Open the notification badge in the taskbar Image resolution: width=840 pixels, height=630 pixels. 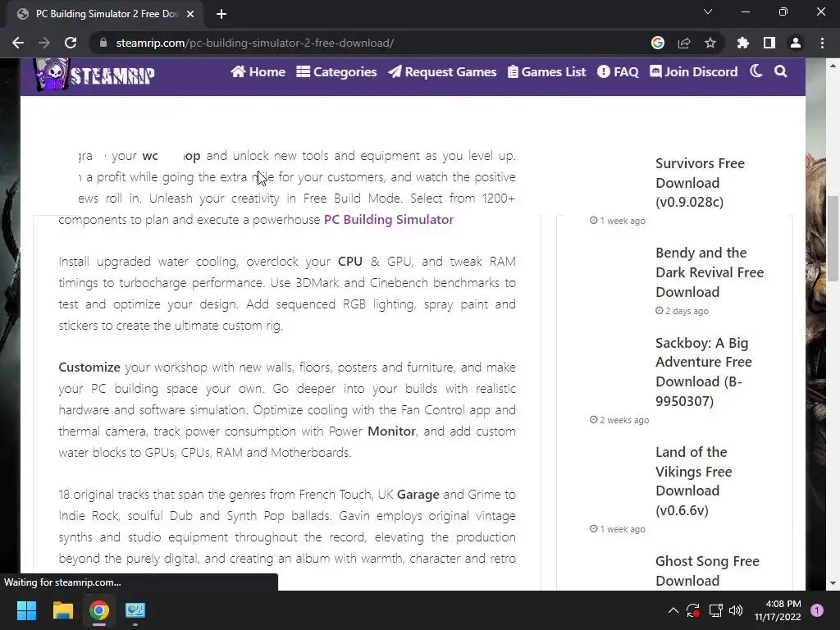(817, 610)
